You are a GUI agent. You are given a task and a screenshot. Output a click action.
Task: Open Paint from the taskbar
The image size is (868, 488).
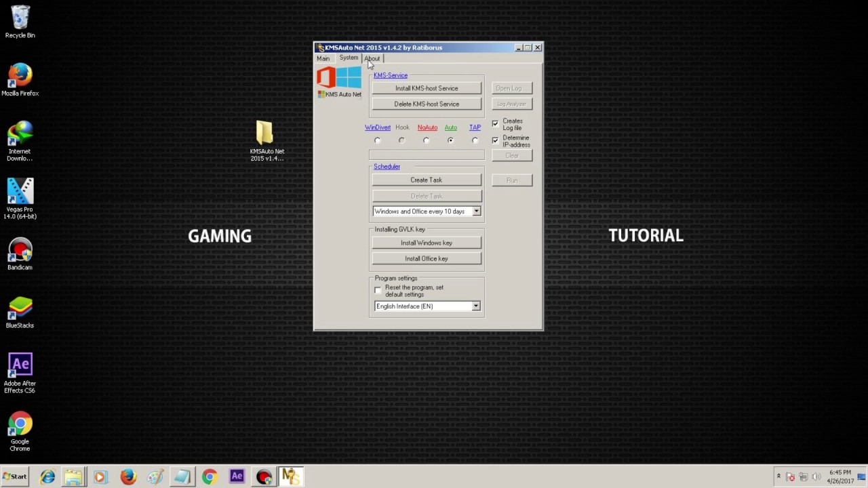(155, 477)
